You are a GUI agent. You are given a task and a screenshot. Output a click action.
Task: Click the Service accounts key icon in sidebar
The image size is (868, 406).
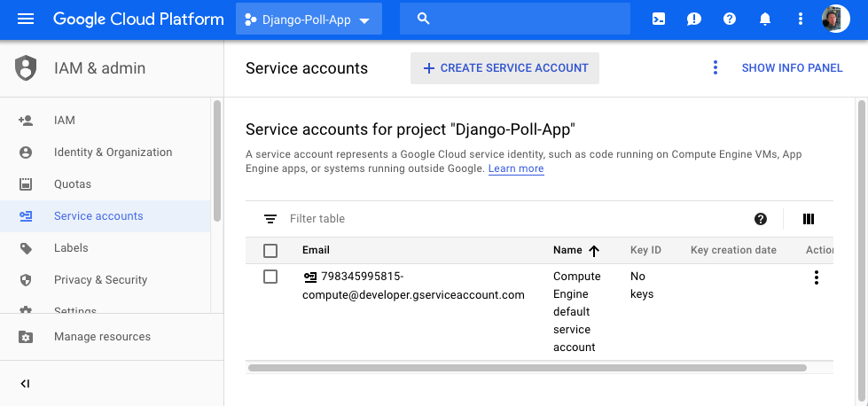[26, 216]
